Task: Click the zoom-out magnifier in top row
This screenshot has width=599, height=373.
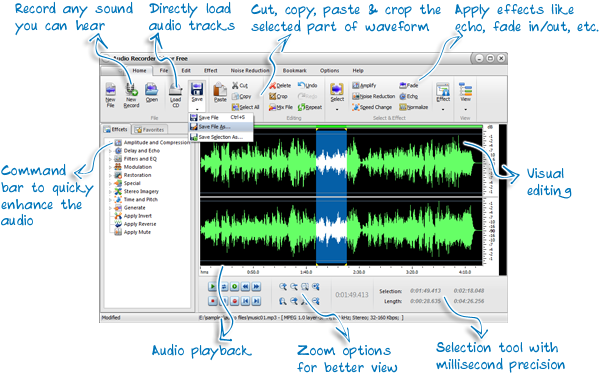Action: click(294, 287)
